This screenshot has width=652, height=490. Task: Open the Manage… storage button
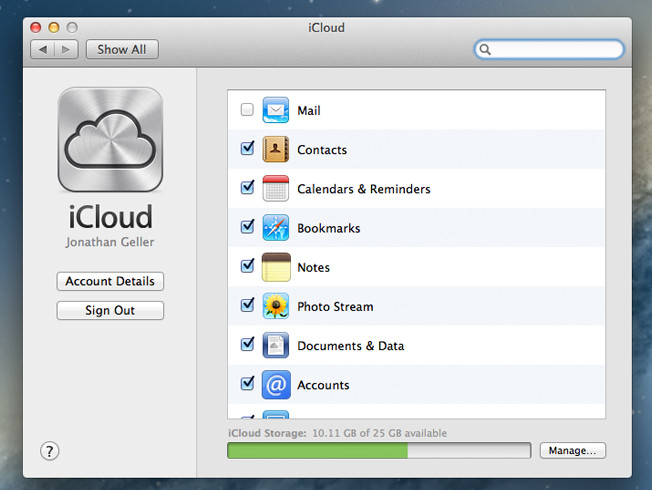tap(573, 450)
